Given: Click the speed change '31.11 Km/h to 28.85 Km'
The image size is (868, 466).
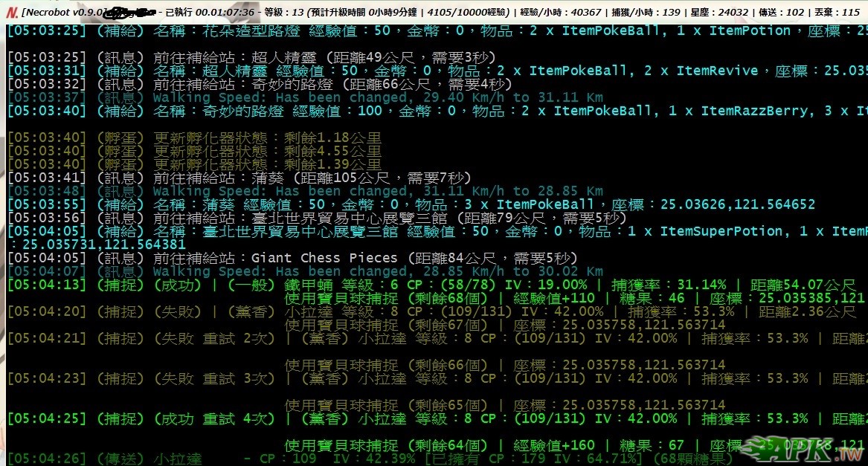Looking at the screenshot, I should click(x=513, y=191).
